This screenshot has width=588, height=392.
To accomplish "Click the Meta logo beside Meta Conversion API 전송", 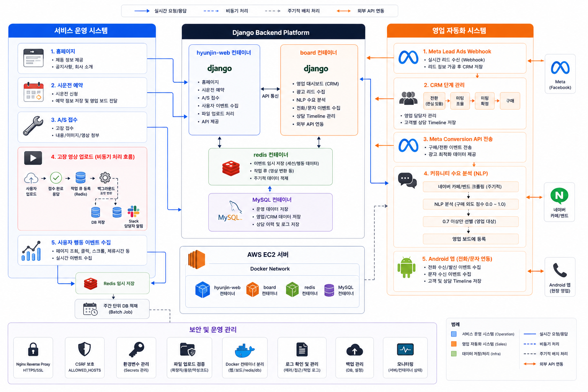I will pos(408,145).
